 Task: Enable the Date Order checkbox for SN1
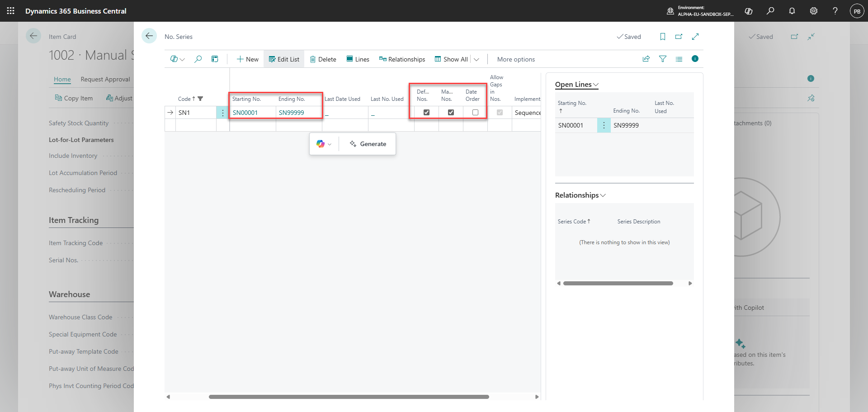coord(475,112)
